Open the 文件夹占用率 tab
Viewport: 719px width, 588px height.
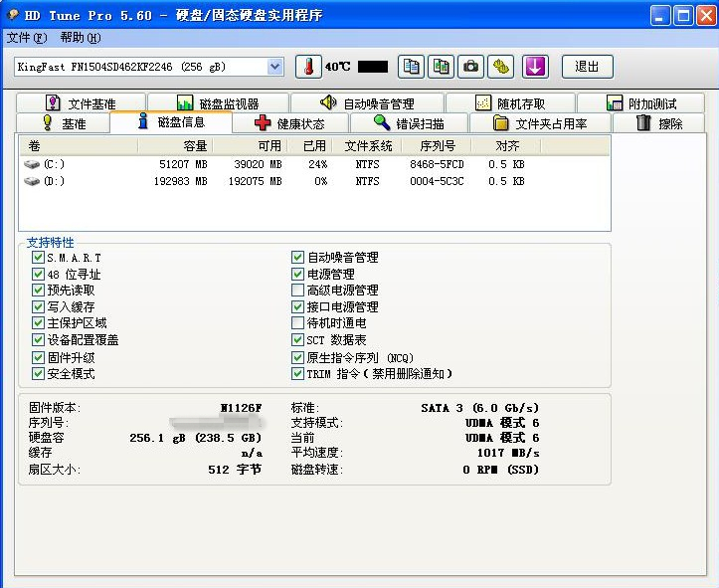click(540, 123)
